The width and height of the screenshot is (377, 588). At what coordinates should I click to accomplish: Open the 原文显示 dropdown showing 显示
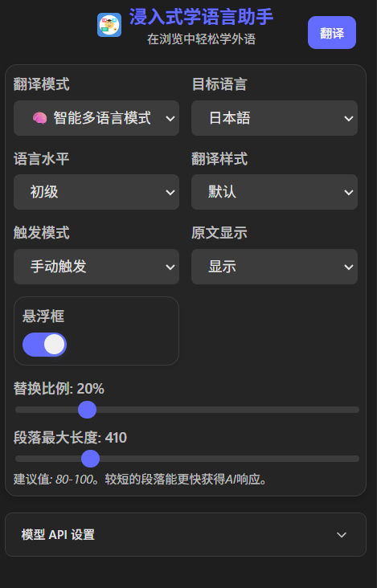274,267
